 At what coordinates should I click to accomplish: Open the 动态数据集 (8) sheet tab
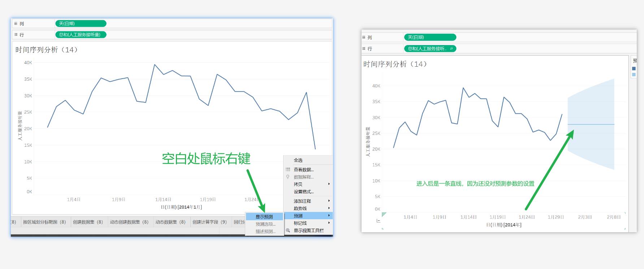coord(170,222)
